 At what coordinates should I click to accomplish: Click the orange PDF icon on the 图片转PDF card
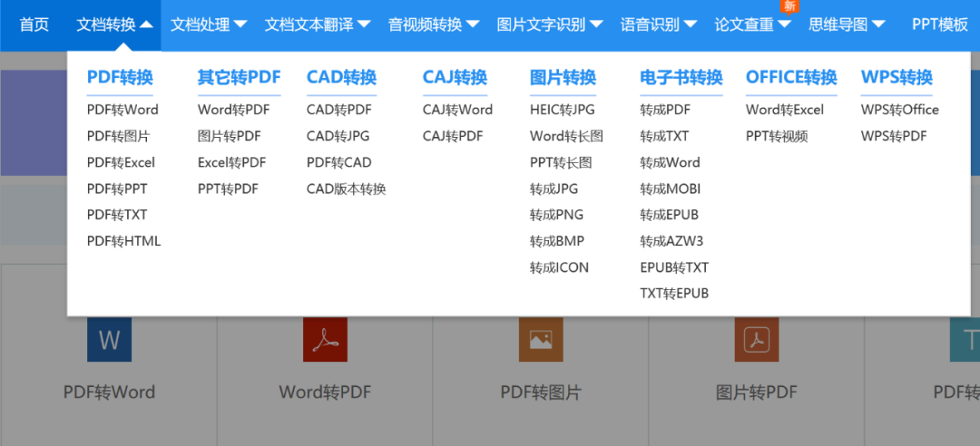click(756, 339)
